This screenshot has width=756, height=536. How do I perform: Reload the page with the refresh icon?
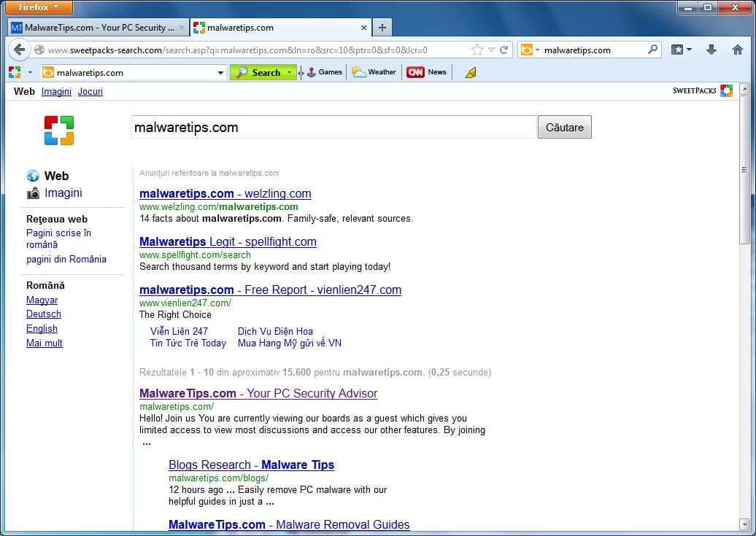pos(504,50)
